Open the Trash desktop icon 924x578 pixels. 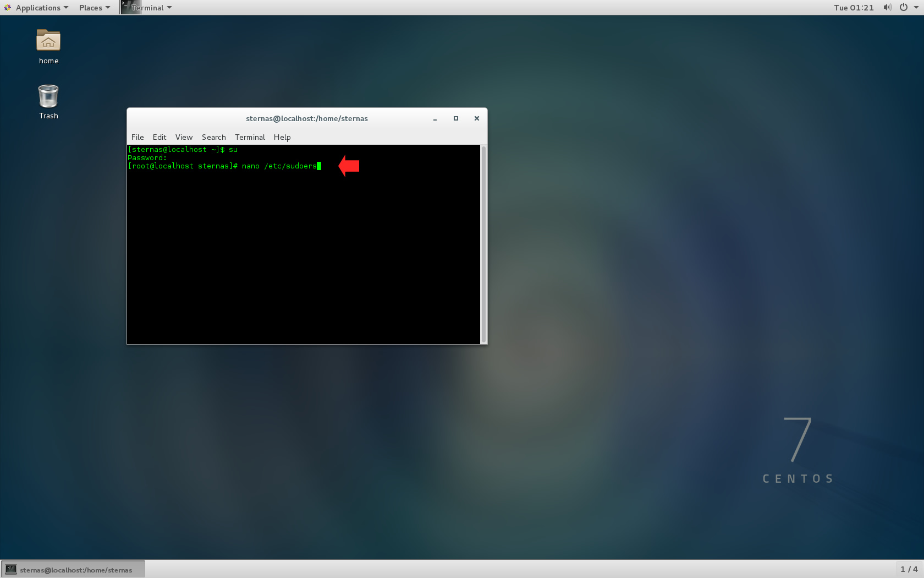click(48, 101)
